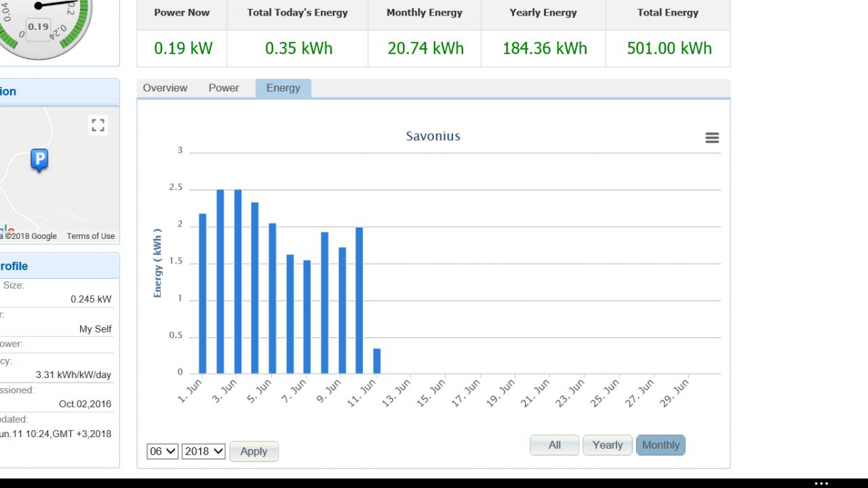Click the Total Energy column header
This screenshot has height=488, width=868.
click(x=668, y=12)
